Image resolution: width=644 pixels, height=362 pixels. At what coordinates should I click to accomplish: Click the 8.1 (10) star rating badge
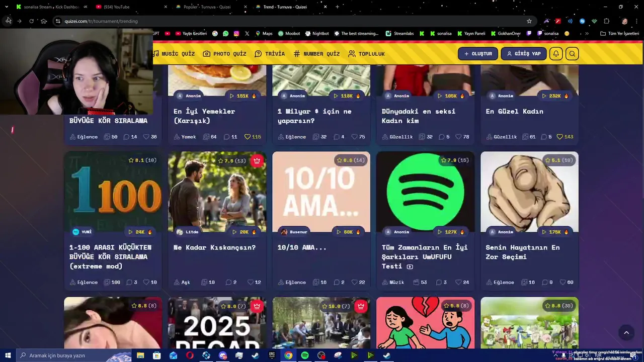tap(142, 160)
